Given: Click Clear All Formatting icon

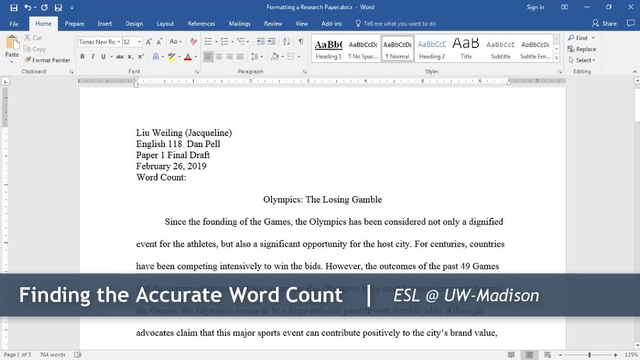Looking at the screenshot, I should tap(193, 42).
